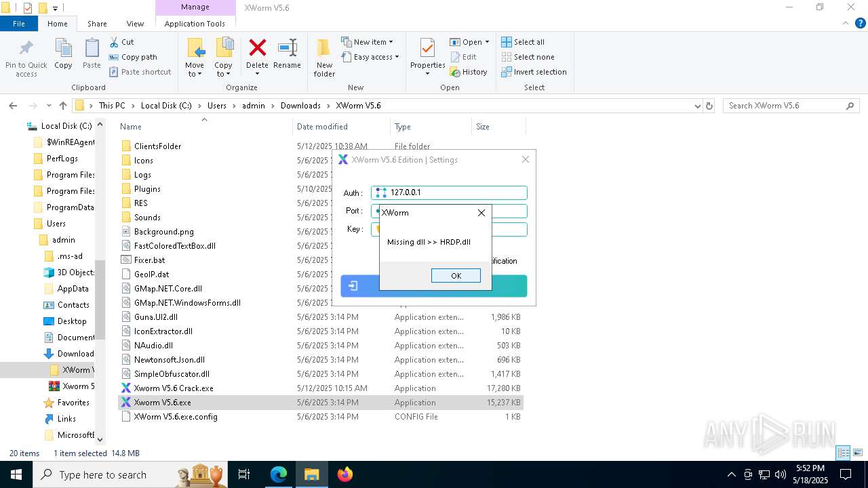Click the red Delete icon
The height and width of the screenshot is (488, 868).
[257, 47]
